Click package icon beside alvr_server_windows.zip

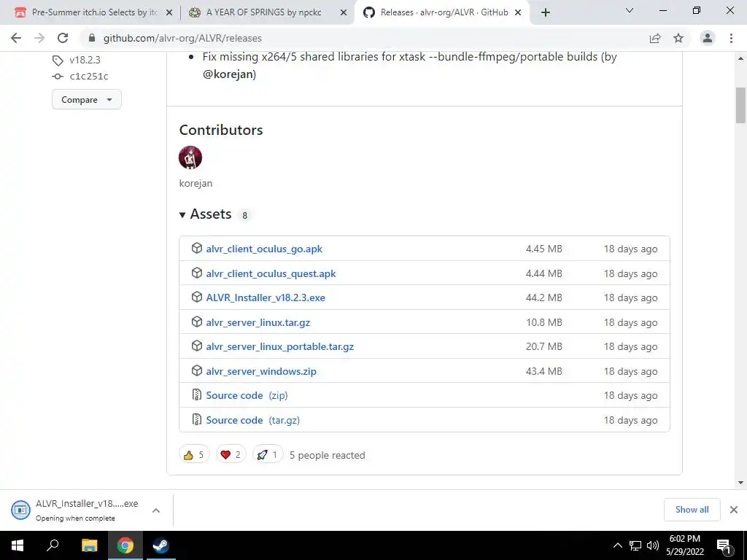(x=197, y=370)
